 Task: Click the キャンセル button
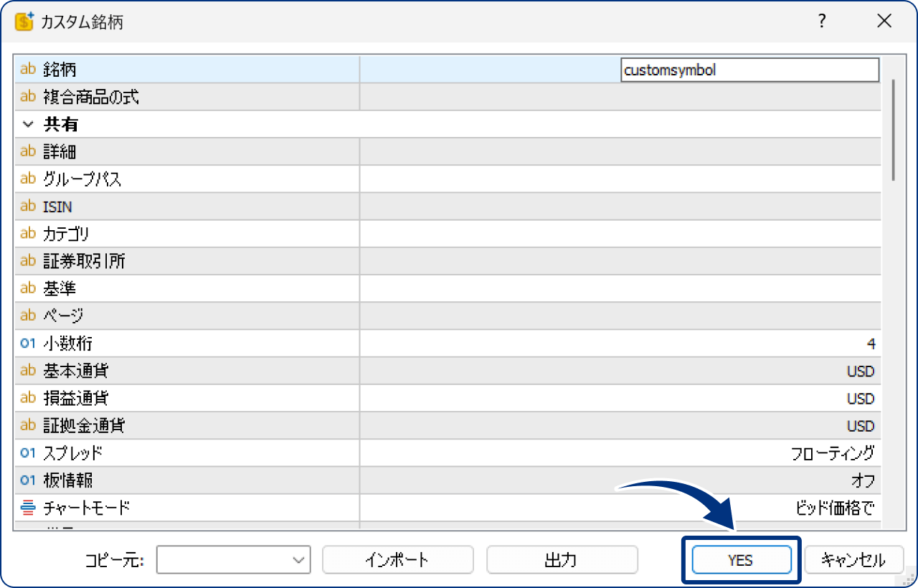pos(853,560)
